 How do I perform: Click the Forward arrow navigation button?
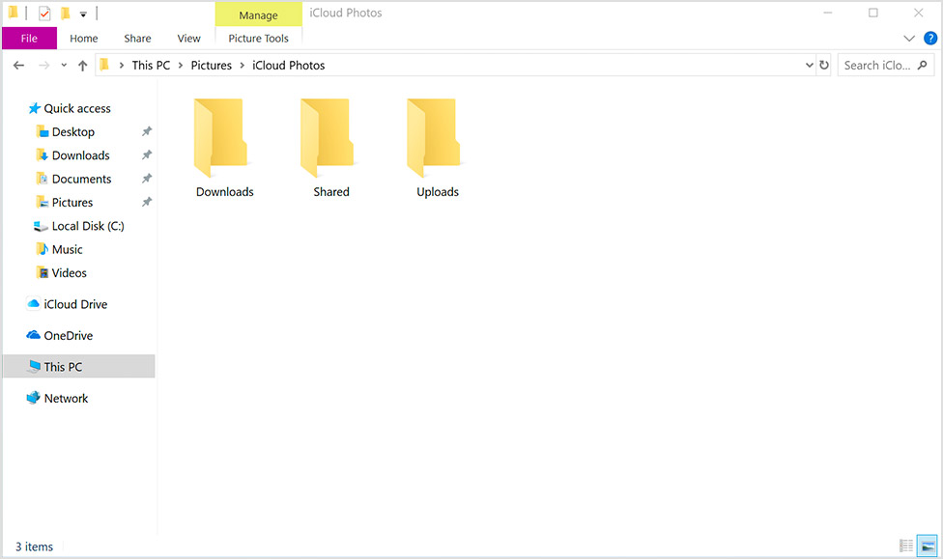pos(43,66)
